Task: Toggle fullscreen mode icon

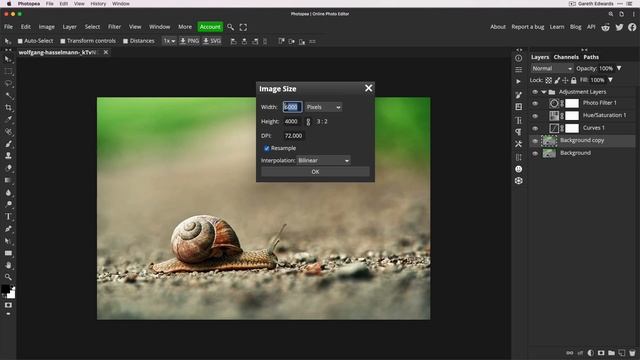Action: coord(243,27)
